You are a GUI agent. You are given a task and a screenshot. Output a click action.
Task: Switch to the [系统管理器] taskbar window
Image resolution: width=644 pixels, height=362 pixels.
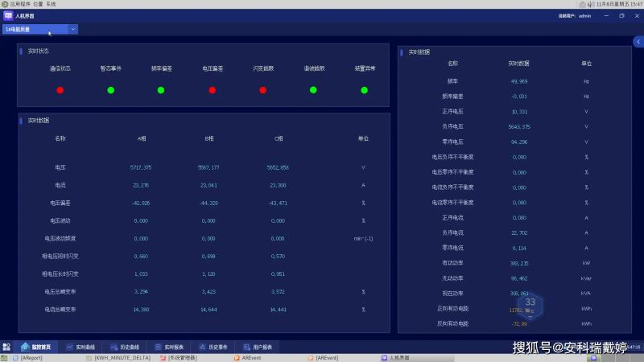click(x=178, y=358)
